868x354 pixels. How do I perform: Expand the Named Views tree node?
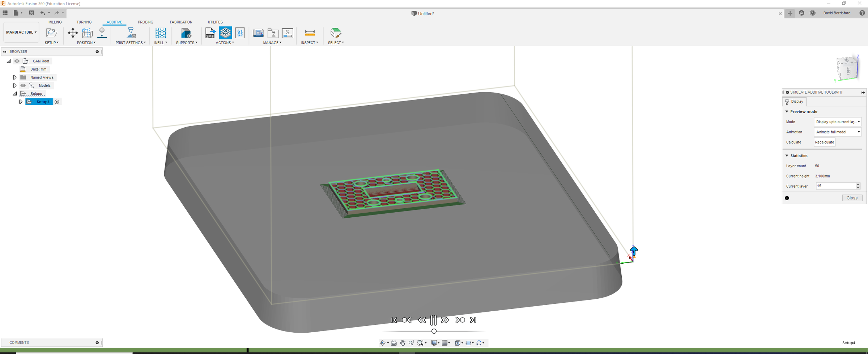coord(15,77)
